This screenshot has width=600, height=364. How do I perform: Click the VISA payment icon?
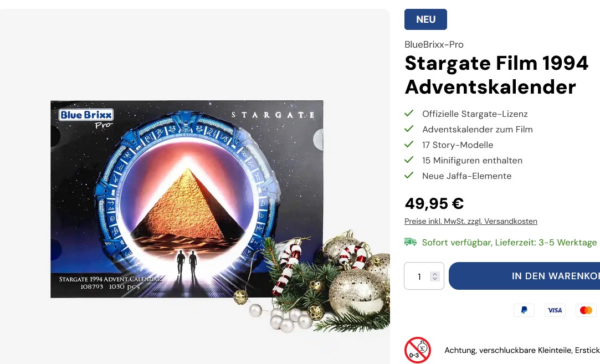point(555,310)
